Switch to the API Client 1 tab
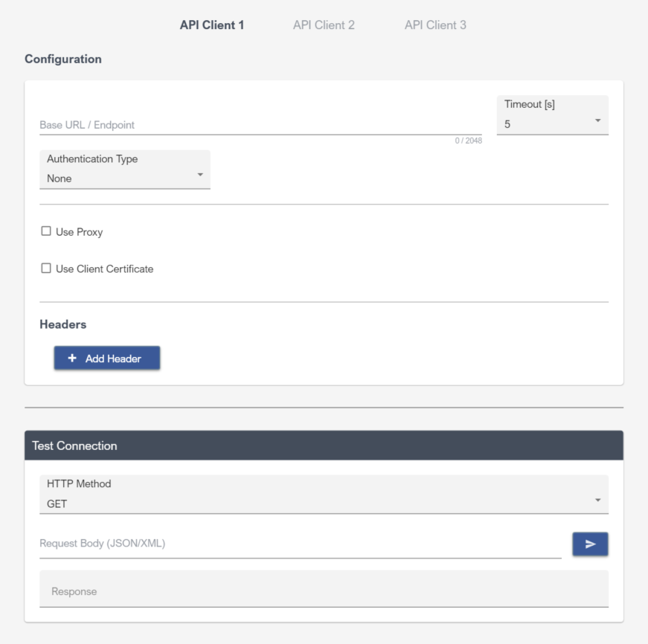Image resolution: width=648 pixels, height=644 pixels. click(212, 25)
